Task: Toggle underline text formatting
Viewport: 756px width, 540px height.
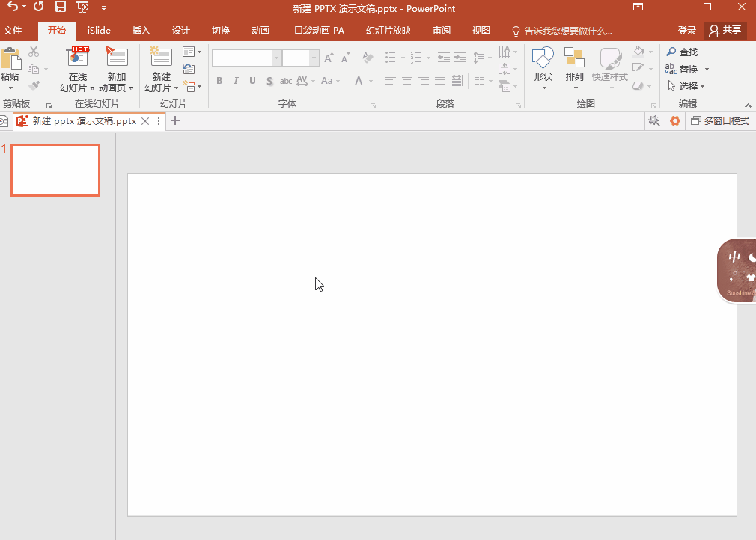Action: coord(252,81)
